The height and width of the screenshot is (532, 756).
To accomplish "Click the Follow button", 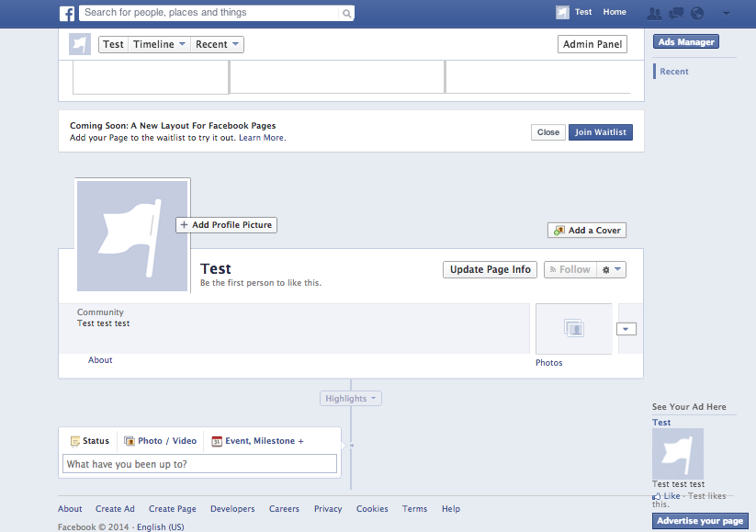I will pos(570,269).
